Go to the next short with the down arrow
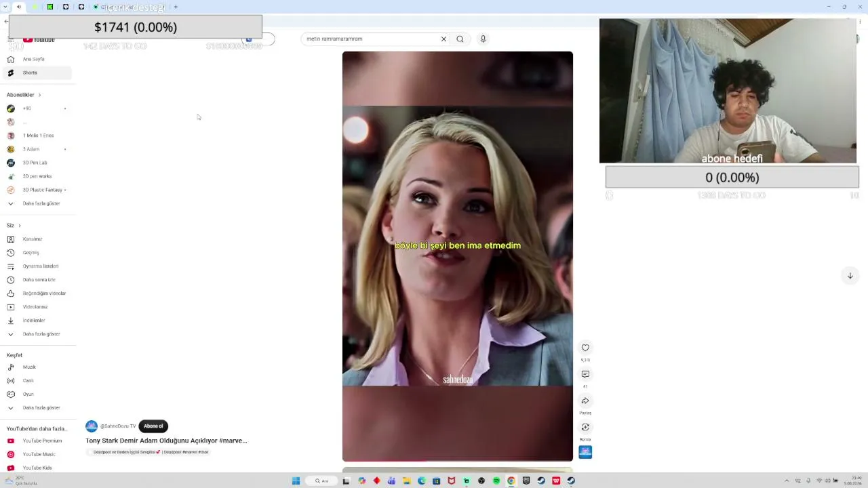This screenshot has height=488, width=868. click(850, 276)
